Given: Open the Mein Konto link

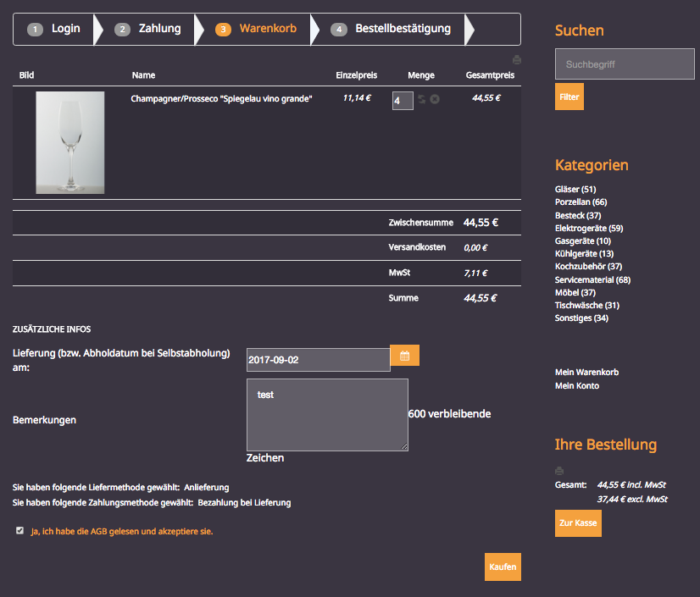Looking at the screenshot, I should [x=576, y=386].
